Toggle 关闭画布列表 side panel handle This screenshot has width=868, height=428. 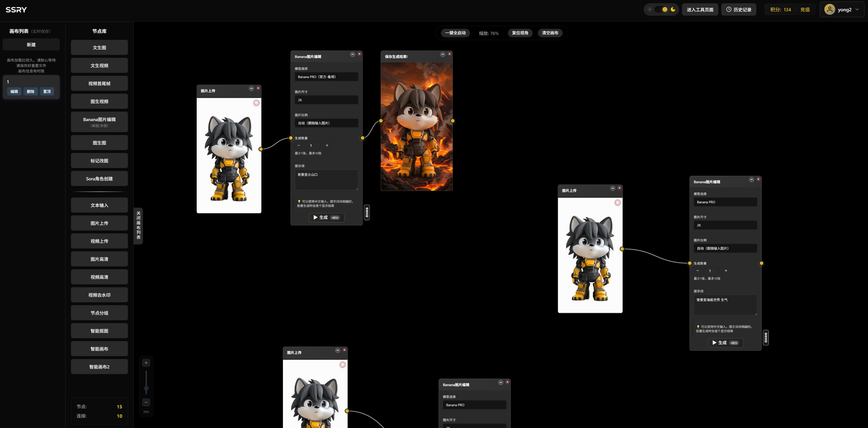pyautogui.click(x=138, y=225)
